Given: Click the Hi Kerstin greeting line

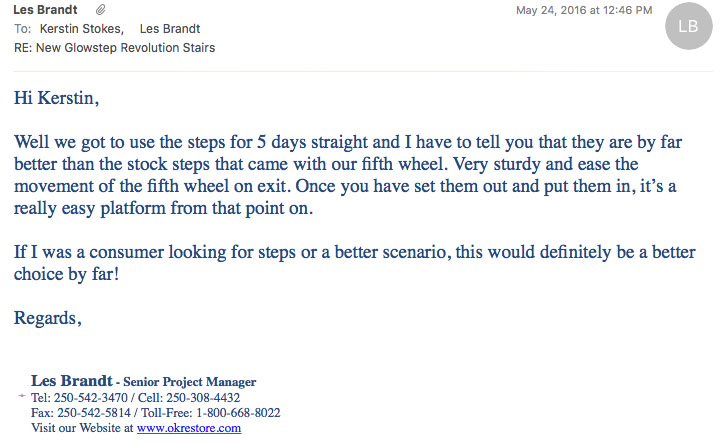Looking at the screenshot, I should [56, 98].
